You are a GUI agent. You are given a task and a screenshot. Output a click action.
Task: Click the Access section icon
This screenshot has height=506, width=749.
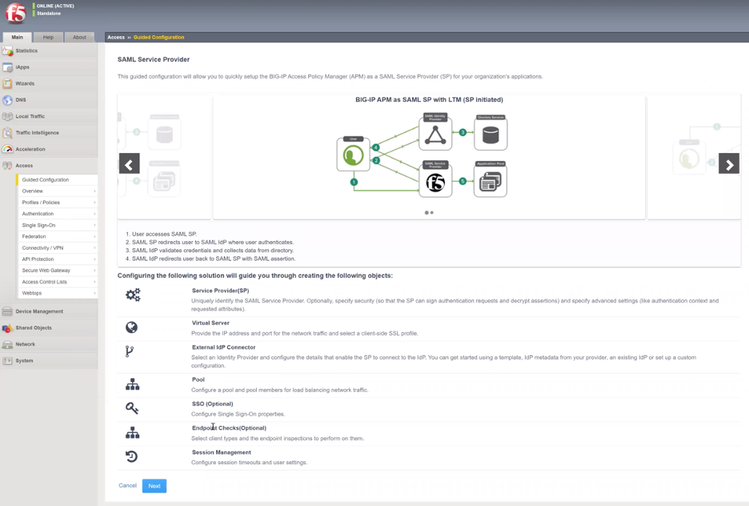7,165
